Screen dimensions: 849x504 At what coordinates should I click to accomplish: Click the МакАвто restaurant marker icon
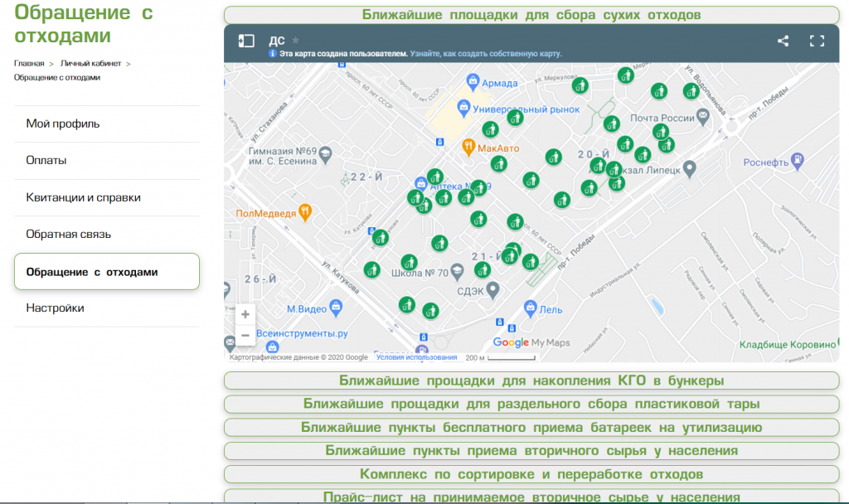point(468,147)
